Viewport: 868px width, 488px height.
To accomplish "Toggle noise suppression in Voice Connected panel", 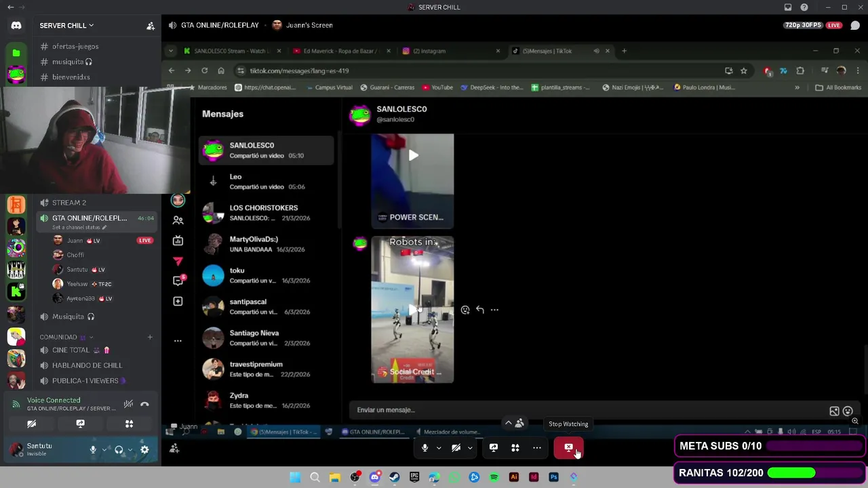I will [x=128, y=405].
